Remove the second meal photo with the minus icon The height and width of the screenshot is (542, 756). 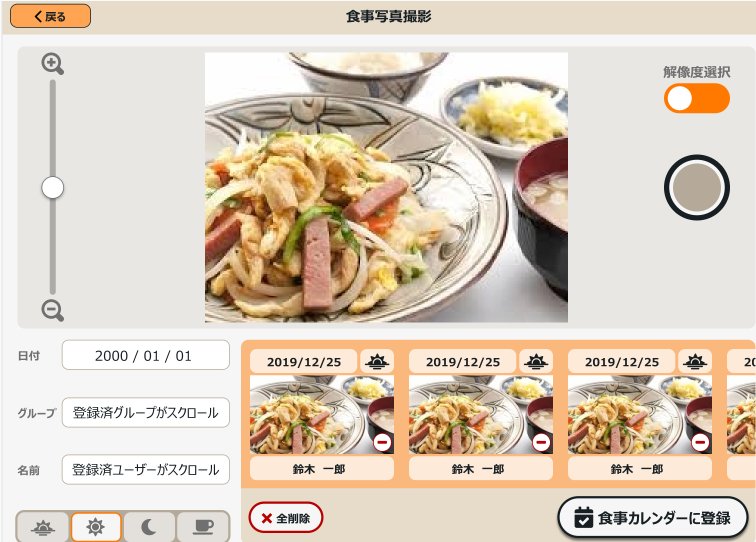coord(541,442)
